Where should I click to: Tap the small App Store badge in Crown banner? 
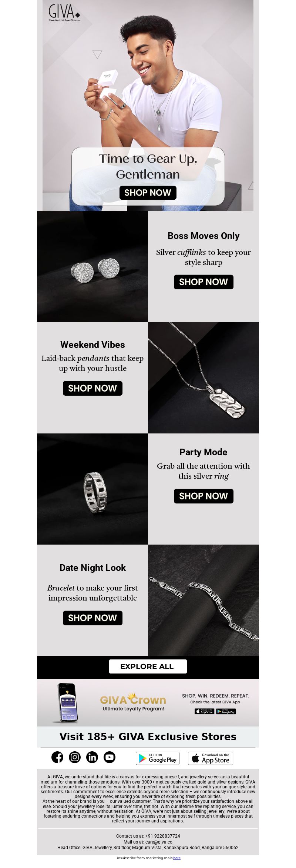(204, 711)
